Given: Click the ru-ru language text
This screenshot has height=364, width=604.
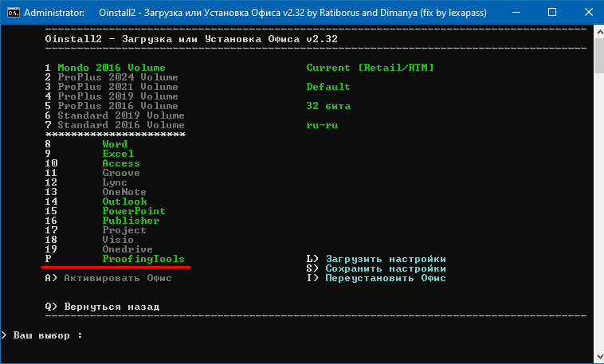Looking at the screenshot, I should click(x=322, y=125).
